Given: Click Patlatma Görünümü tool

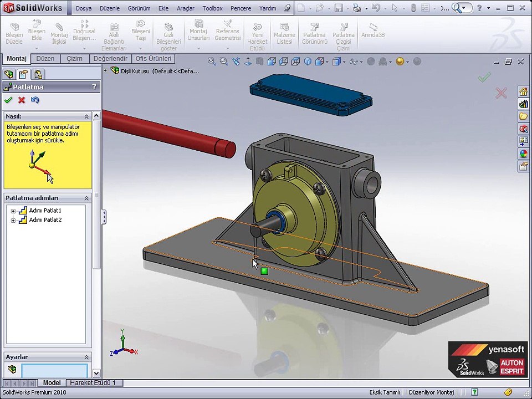Looking at the screenshot, I should point(315,34).
